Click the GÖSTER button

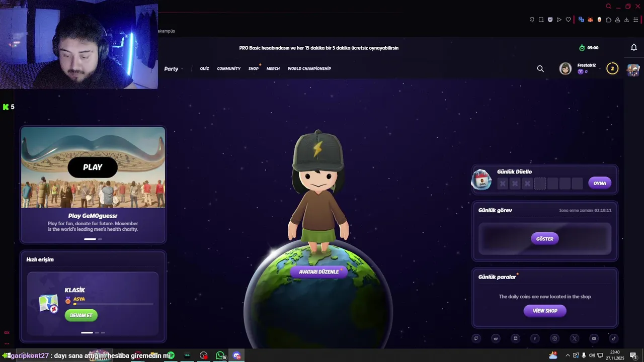(x=545, y=239)
